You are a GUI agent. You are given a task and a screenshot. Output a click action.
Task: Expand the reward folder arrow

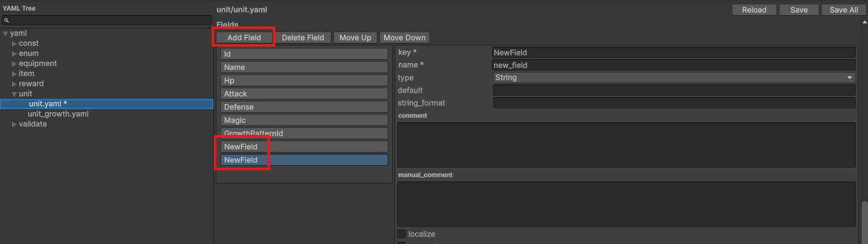click(15, 84)
